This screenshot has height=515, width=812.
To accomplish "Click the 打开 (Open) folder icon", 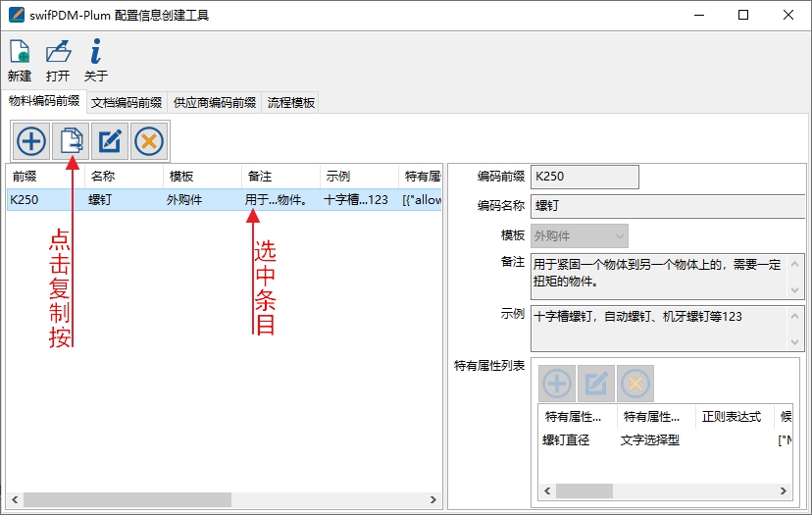I will pyautogui.click(x=58, y=54).
